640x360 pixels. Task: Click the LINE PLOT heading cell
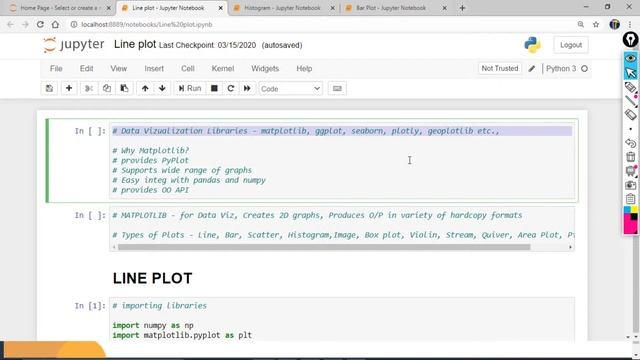tap(153, 278)
